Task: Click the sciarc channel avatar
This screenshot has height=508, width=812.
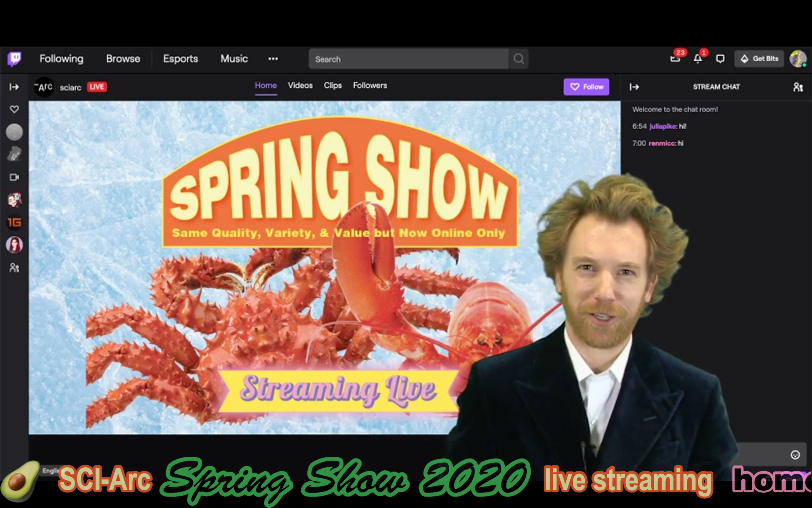Action: (44, 87)
